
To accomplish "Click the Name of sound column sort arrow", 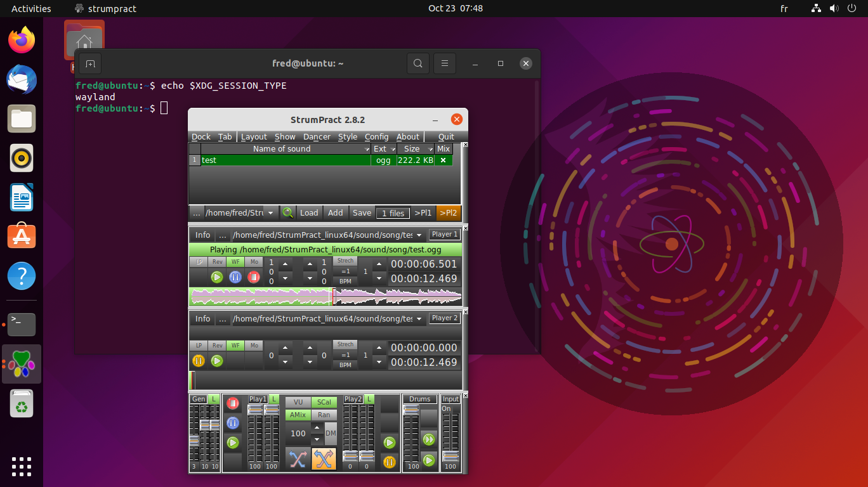I will pyautogui.click(x=367, y=149).
